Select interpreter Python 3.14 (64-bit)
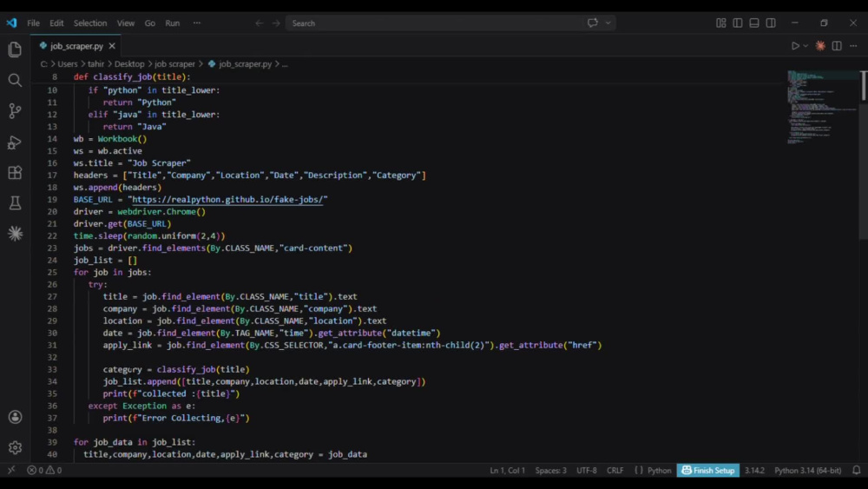 tap(807, 470)
